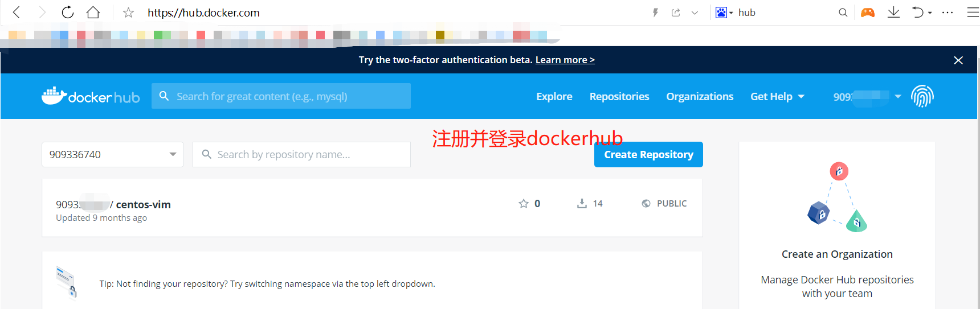Viewport: 980px width, 309px height.
Task: Click the browser search magnifier icon
Action: point(843,13)
